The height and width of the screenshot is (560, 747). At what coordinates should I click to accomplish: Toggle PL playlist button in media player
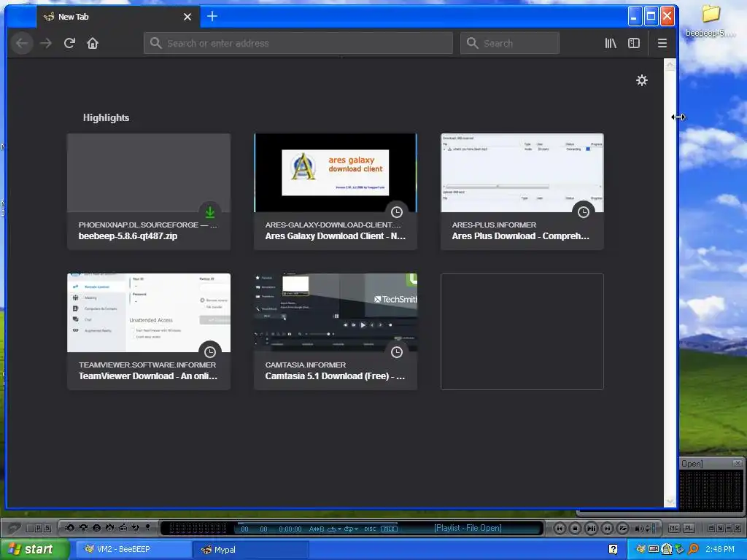point(689,528)
